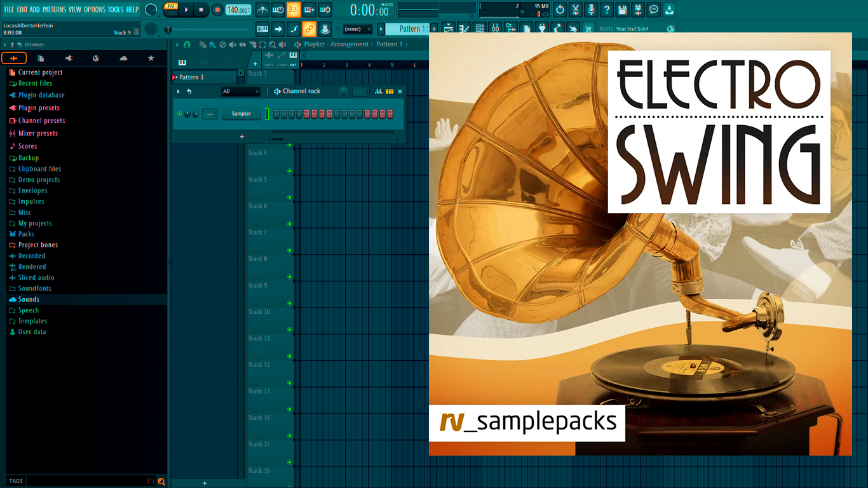Select the playlist playback speaker tool
868x488 pixels.
tap(282, 44)
